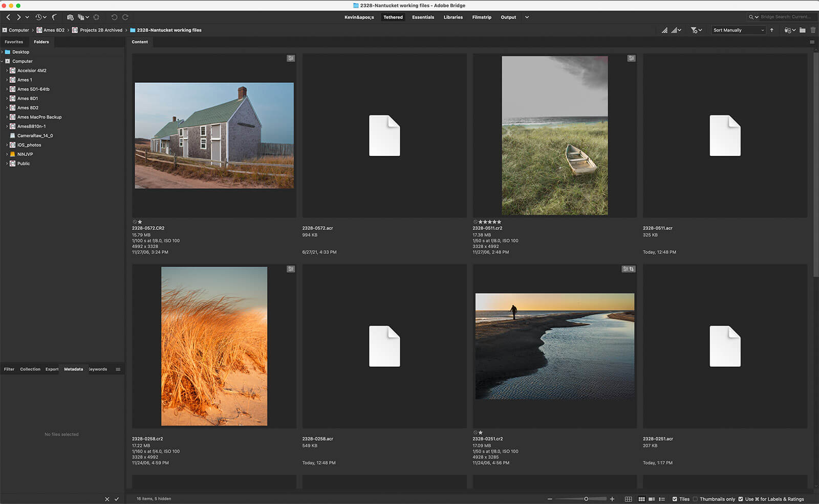819x504 pixels.
Task: Rotate 90° counterclockwise using the toolbar icon
Action: (114, 17)
